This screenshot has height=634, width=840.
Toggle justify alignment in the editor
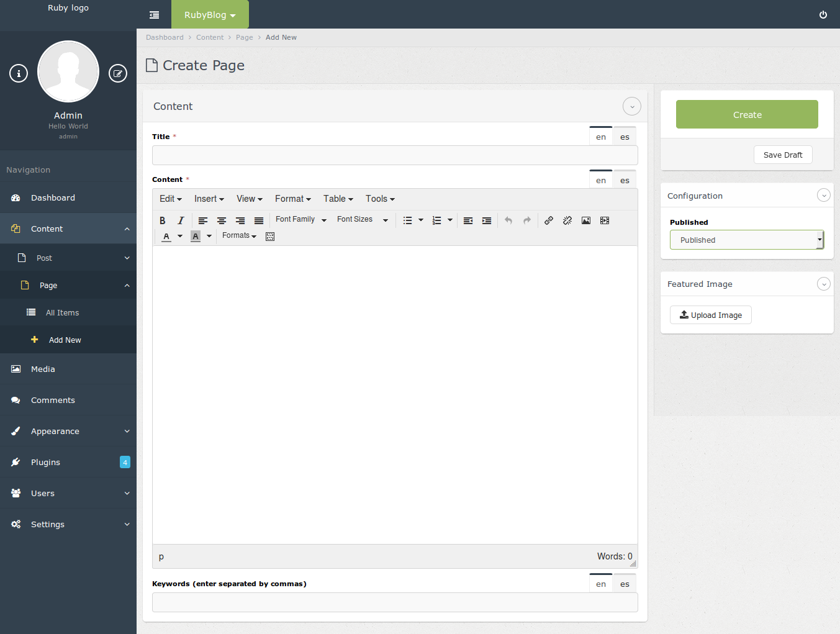point(259,220)
